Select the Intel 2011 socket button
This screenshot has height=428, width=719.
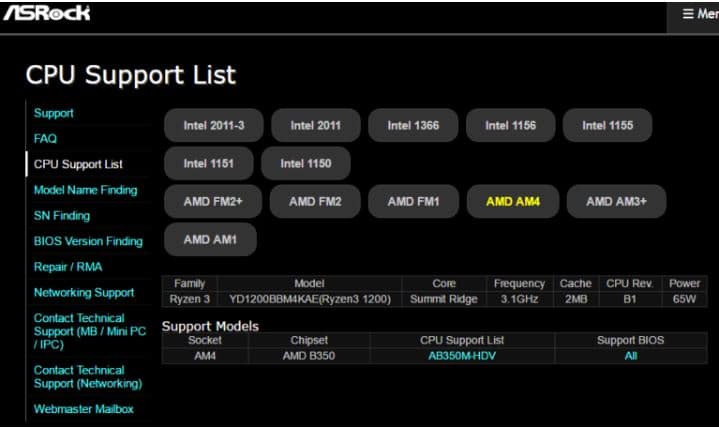(x=315, y=125)
